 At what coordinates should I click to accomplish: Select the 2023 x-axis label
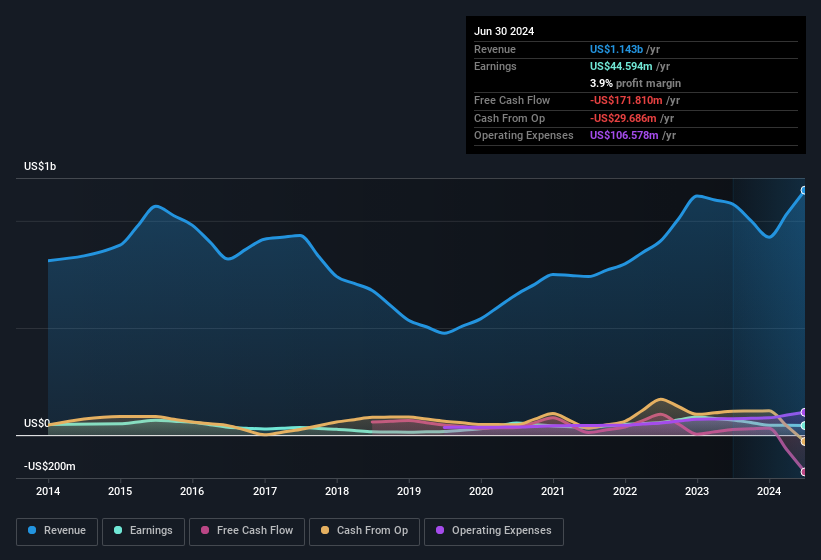tap(697, 491)
